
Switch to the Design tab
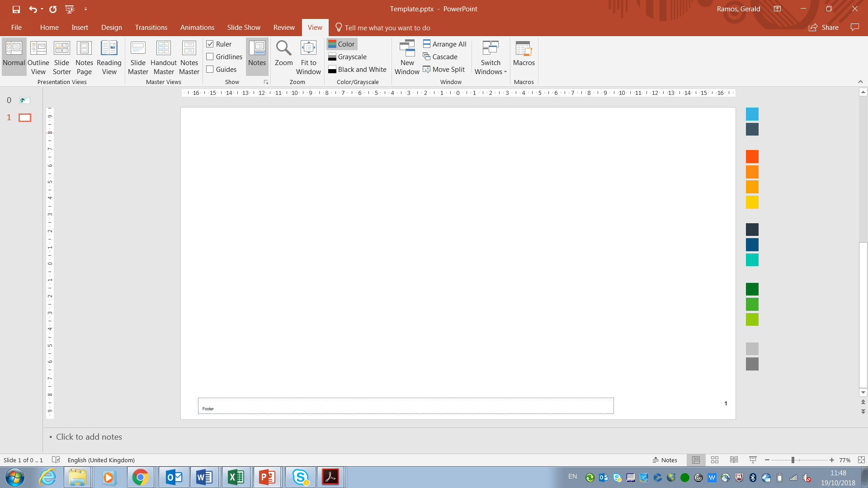[112, 28]
